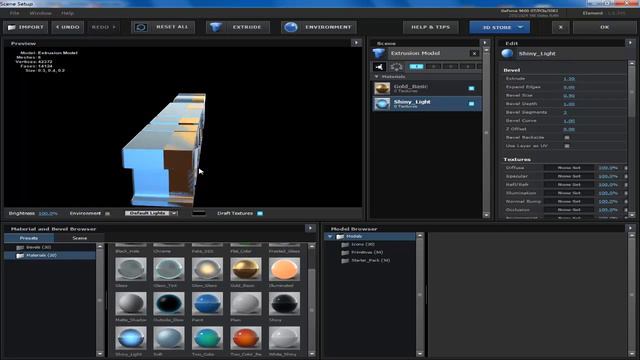Choose the Glow_Glass material preset
This screenshot has height=360, width=640.
207,269
